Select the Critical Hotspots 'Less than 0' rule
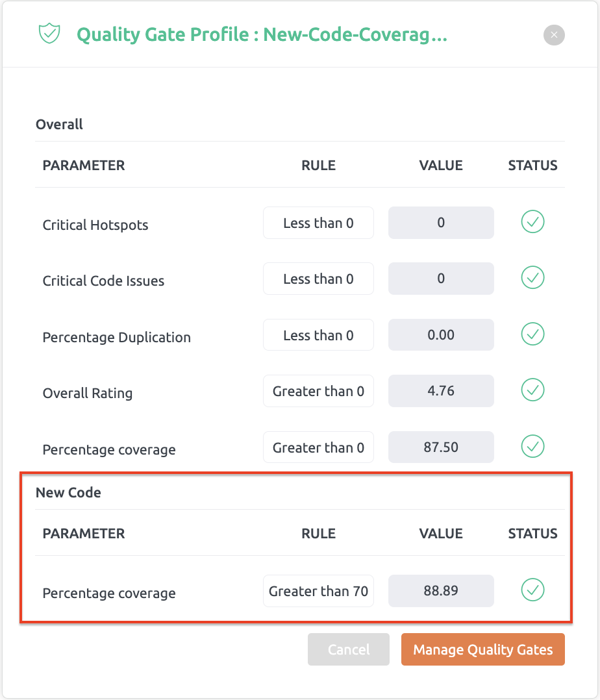The height and width of the screenshot is (700, 600). pyautogui.click(x=318, y=223)
